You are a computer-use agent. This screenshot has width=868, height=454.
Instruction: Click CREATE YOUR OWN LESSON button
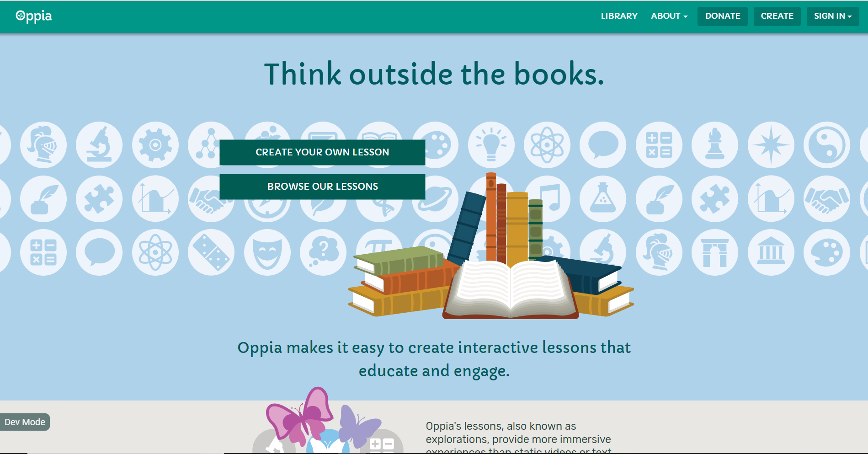click(322, 152)
